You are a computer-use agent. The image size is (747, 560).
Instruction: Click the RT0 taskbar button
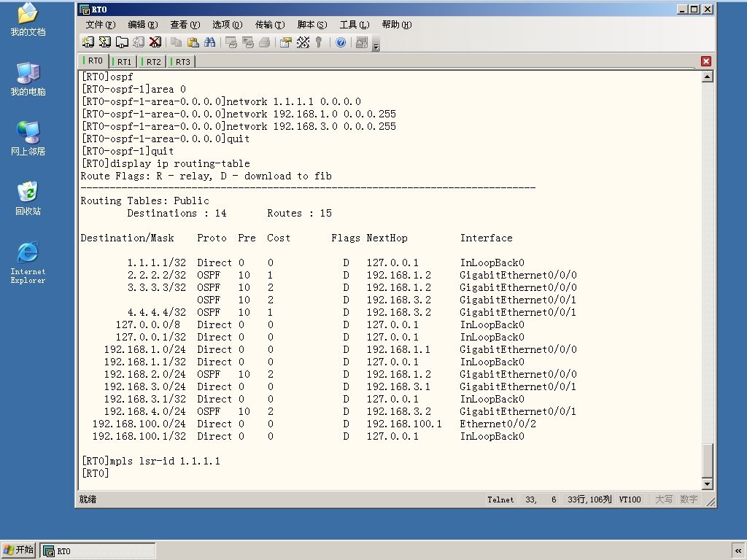pos(98,551)
